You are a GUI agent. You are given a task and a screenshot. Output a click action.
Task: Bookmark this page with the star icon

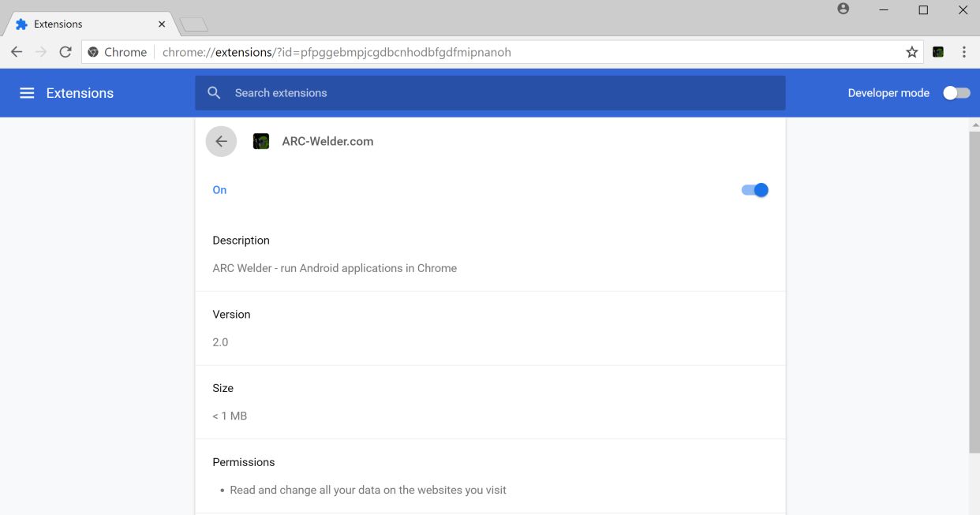pos(912,52)
